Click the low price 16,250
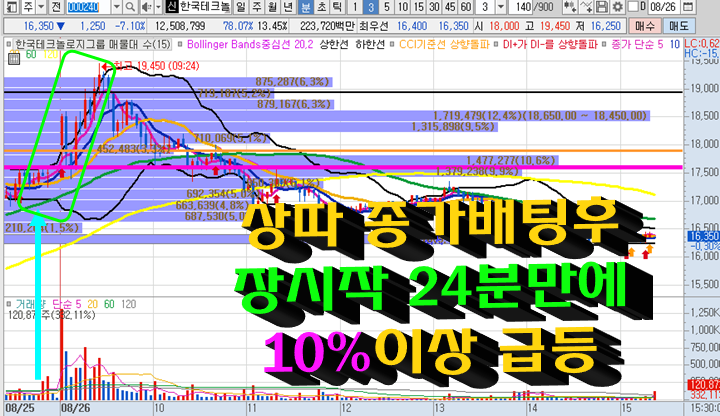Viewport: 720px width, 416px height. (x=606, y=26)
